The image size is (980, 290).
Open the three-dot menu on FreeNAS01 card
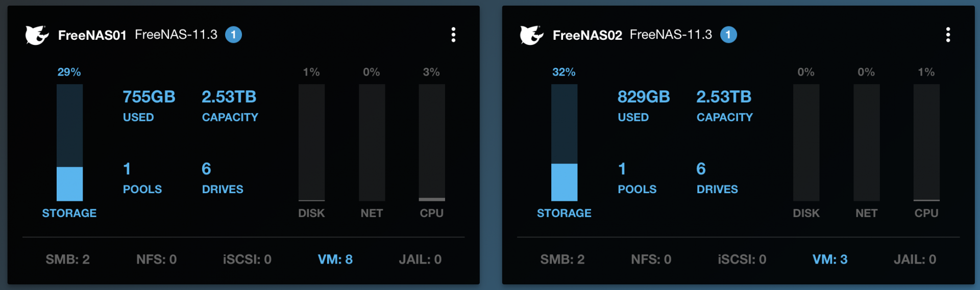(453, 35)
